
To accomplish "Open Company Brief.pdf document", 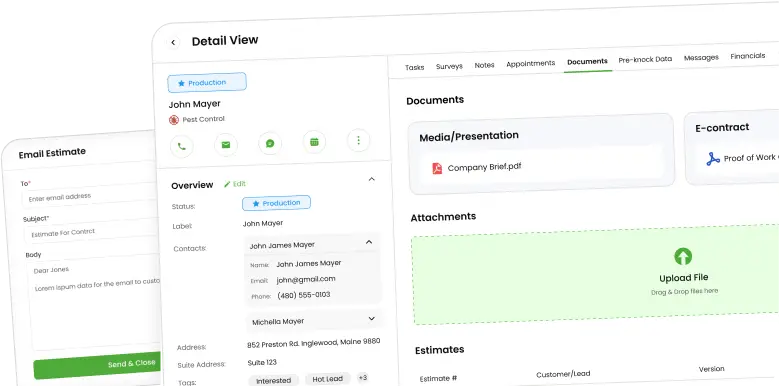I will [x=484, y=167].
